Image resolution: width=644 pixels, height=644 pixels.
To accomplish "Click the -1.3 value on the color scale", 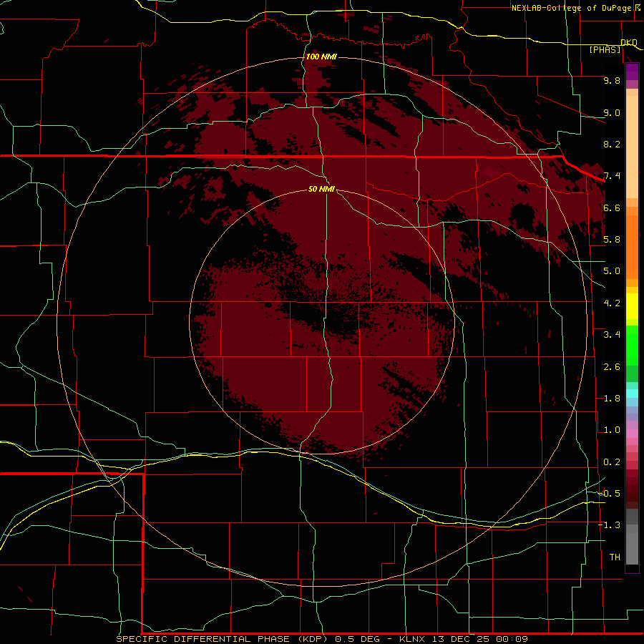I will pyautogui.click(x=609, y=525).
